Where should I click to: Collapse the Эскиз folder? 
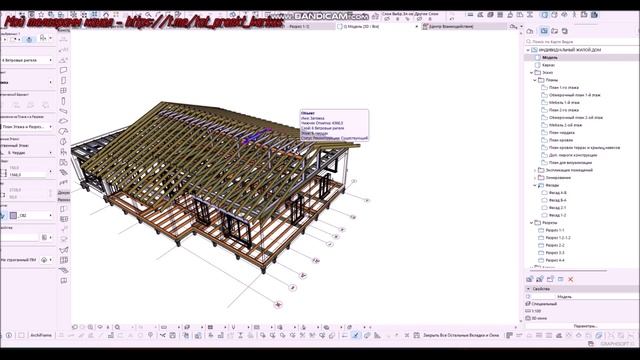(531, 73)
